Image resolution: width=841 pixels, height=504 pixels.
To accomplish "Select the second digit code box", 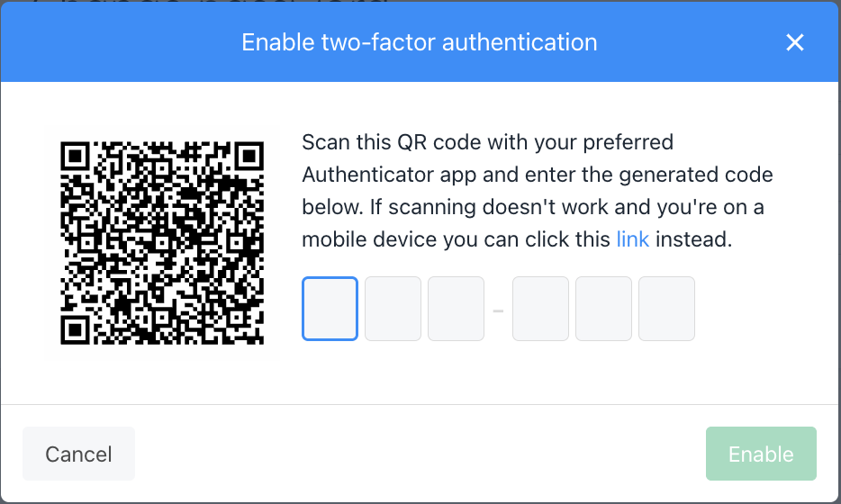I will click(393, 309).
